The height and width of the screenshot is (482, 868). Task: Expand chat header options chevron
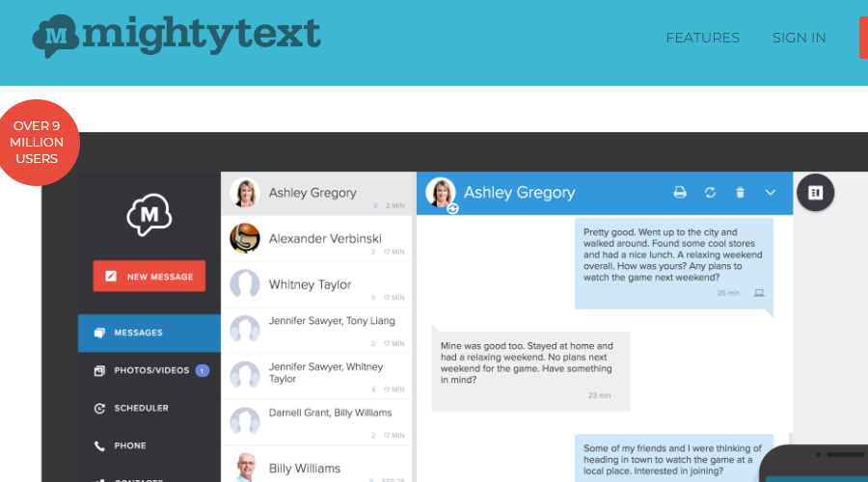770,193
